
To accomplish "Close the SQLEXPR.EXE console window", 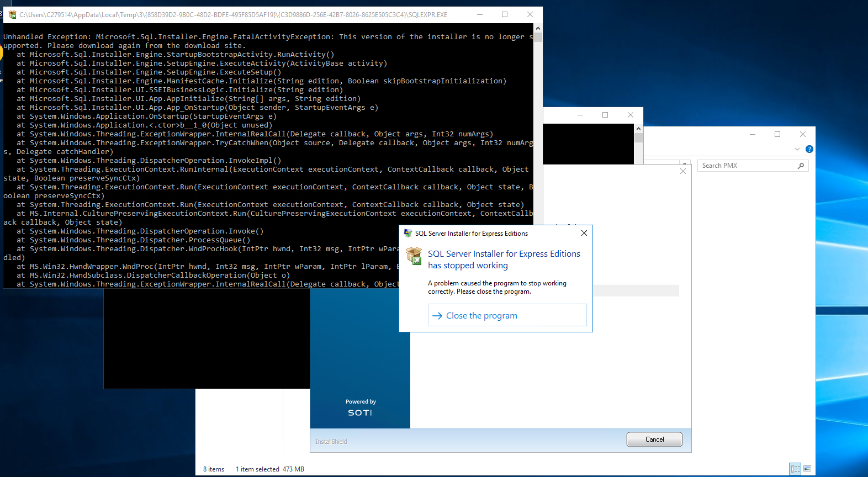I will (530, 15).
